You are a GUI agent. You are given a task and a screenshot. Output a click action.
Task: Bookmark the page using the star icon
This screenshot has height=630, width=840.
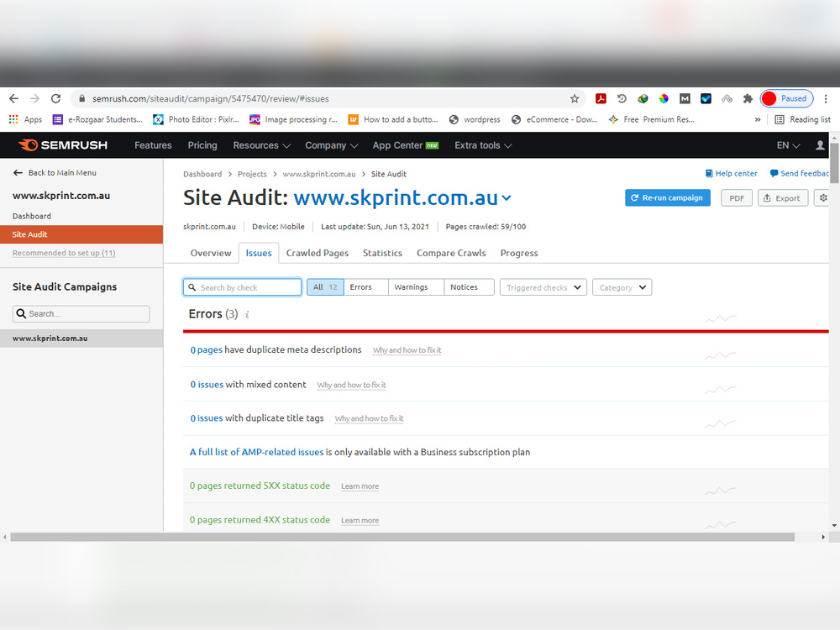click(x=575, y=98)
